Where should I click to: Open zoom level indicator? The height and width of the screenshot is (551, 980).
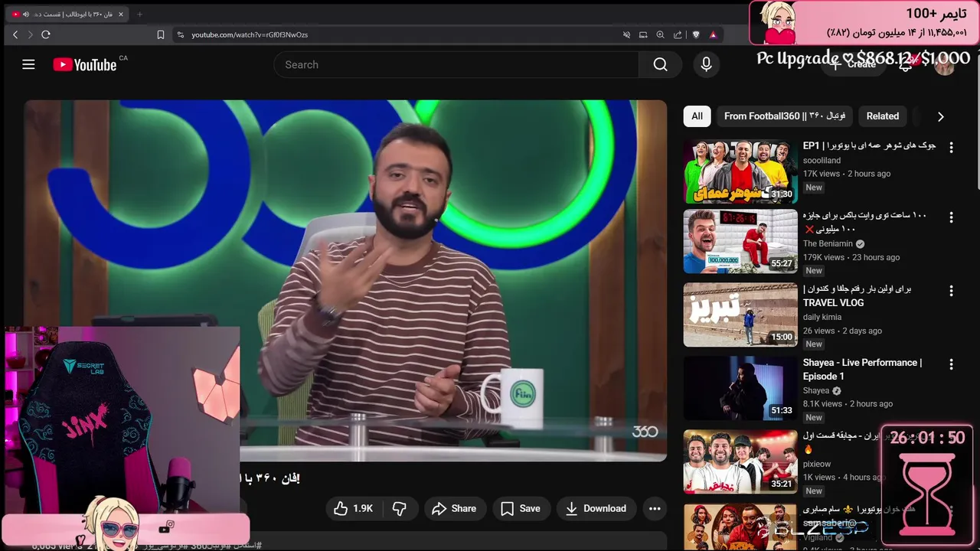(660, 34)
